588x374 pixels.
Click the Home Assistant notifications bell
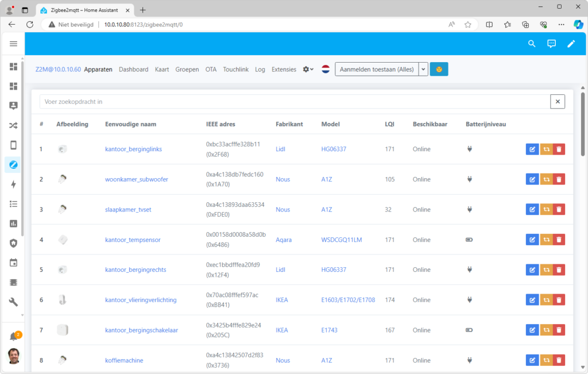tap(13, 337)
